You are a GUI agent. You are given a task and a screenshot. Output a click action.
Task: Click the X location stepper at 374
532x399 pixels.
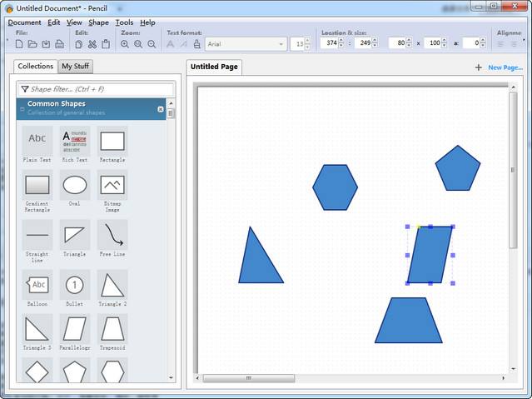coord(341,43)
